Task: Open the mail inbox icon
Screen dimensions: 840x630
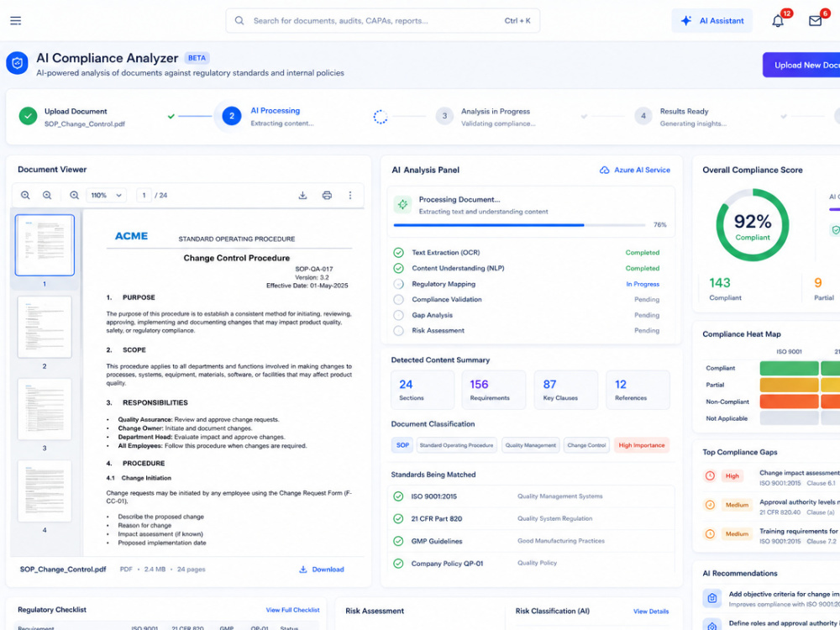Action: [816, 21]
